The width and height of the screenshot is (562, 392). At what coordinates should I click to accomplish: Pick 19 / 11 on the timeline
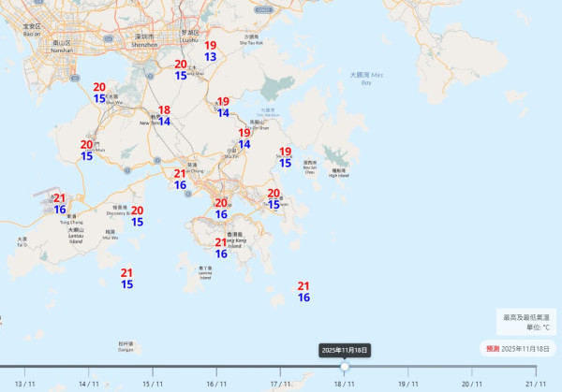408,385
